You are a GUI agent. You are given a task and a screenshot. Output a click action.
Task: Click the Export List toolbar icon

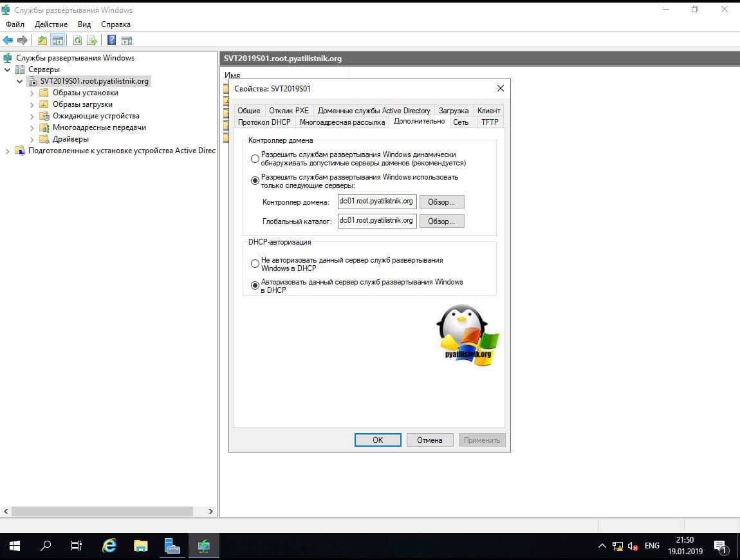[x=92, y=40]
